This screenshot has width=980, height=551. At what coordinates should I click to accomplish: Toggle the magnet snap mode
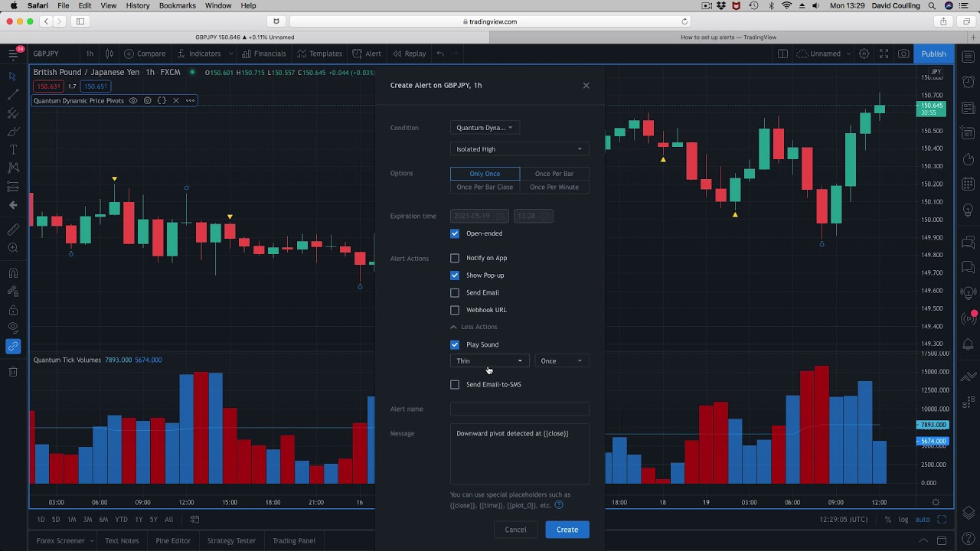(13, 272)
